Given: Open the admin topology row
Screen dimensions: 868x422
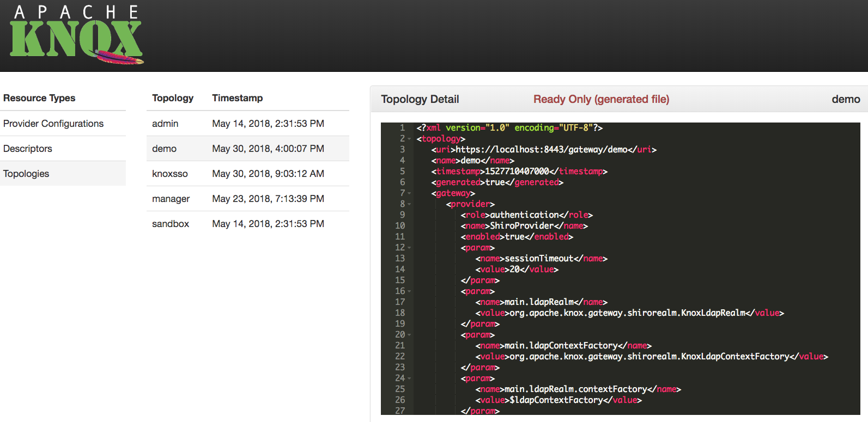Looking at the screenshot, I should pyautogui.click(x=165, y=124).
